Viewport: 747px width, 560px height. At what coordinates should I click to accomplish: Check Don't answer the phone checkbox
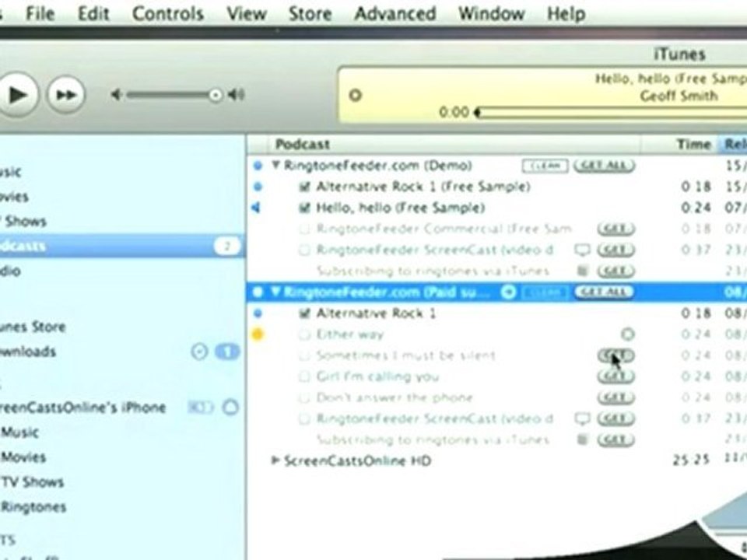[x=304, y=397]
